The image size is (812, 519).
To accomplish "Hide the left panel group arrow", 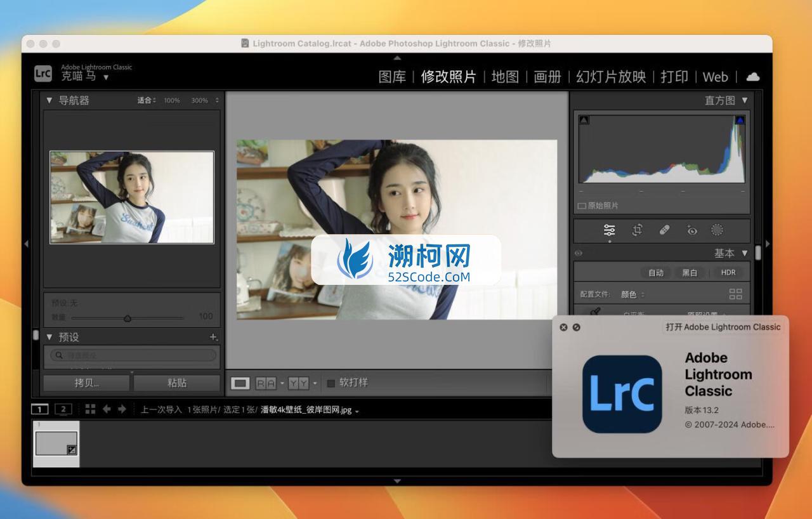I will tap(26, 244).
